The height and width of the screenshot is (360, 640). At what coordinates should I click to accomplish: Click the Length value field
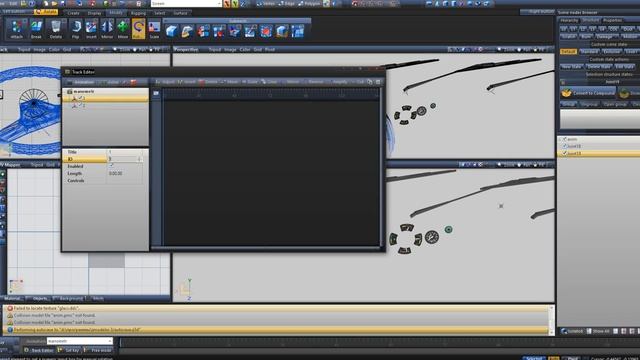(125, 173)
